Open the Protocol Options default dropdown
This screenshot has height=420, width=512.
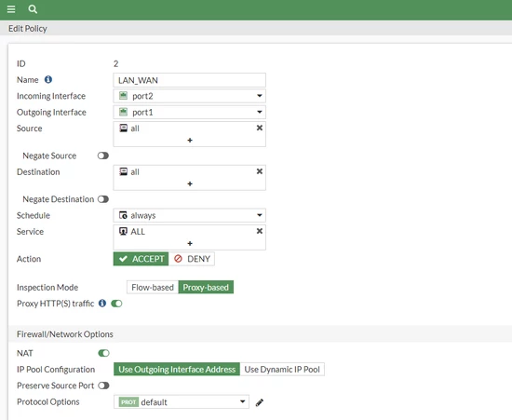[182, 401]
